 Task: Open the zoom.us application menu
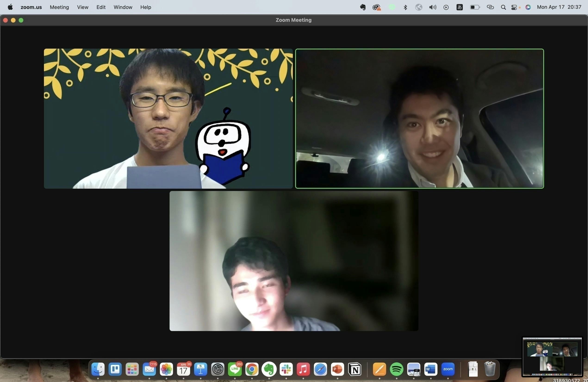[x=31, y=7]
